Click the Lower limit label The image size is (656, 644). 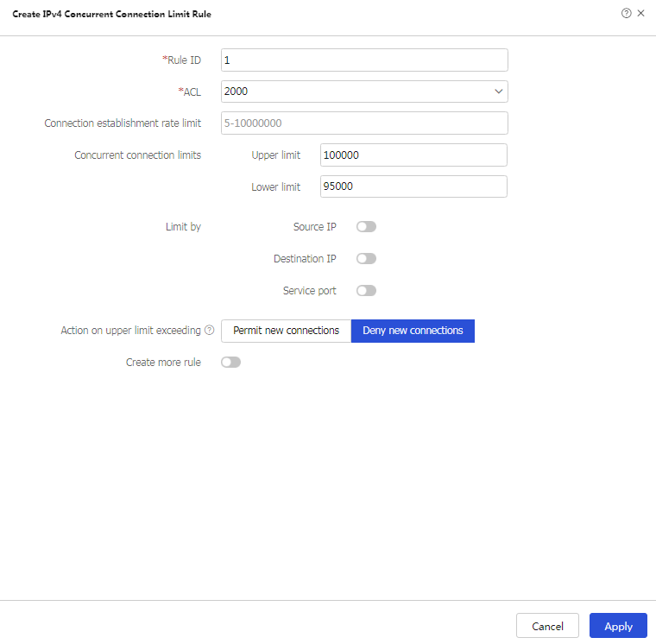point(275,187)
